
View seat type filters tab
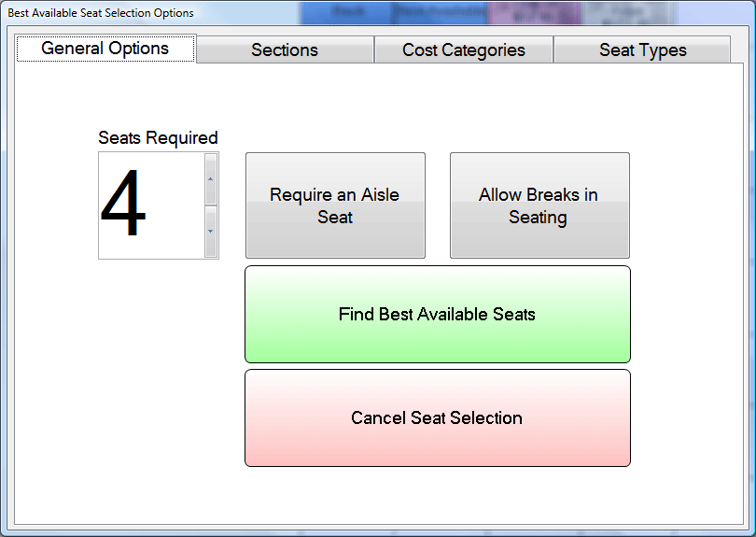642,50
